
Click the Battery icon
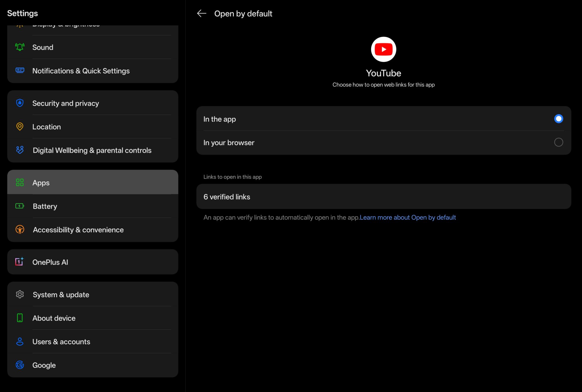20,206
